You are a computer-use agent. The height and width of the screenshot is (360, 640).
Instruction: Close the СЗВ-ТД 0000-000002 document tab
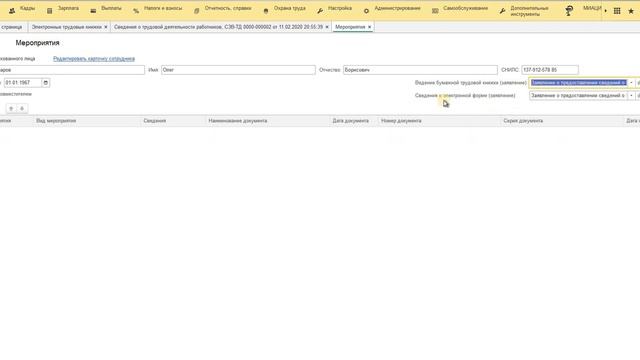(327, 27)
